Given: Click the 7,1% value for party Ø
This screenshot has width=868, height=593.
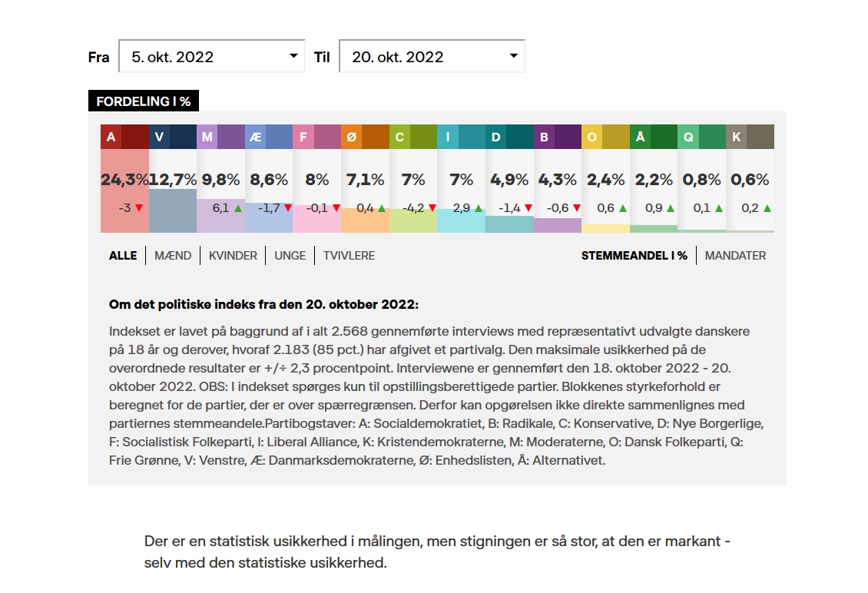Looking at the screenshot, I should (366, 180).
